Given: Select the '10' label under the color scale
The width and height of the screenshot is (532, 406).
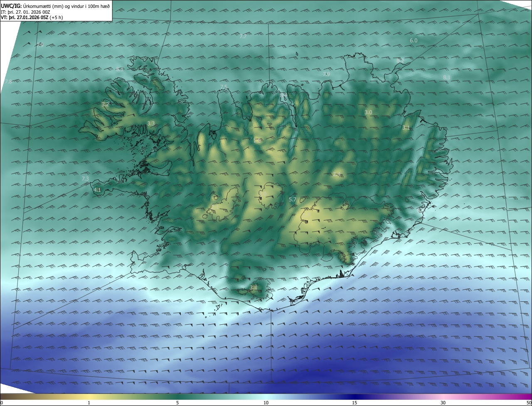Looking at the screenshot, I should pos(266,403).
